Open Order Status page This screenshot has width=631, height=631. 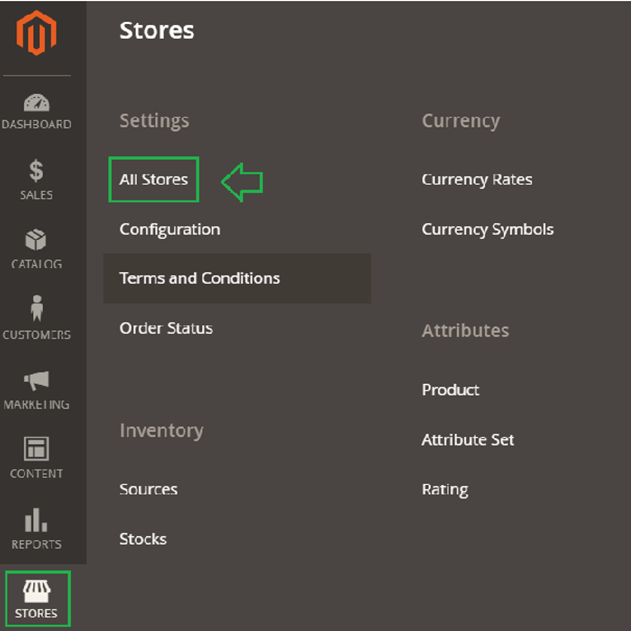(166, 328)
